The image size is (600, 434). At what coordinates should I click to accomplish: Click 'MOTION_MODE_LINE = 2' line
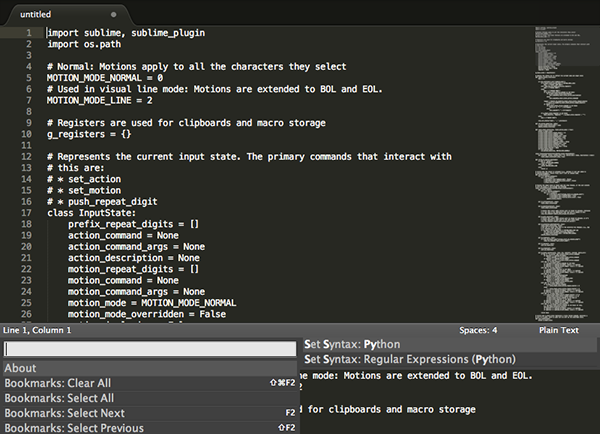100,101
